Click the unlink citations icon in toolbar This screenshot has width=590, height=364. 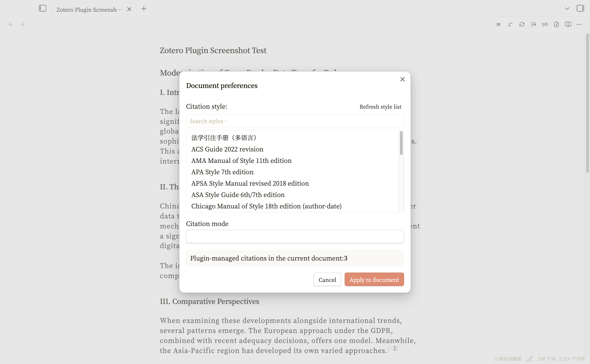pyautogui.click(x=545, y=24)
